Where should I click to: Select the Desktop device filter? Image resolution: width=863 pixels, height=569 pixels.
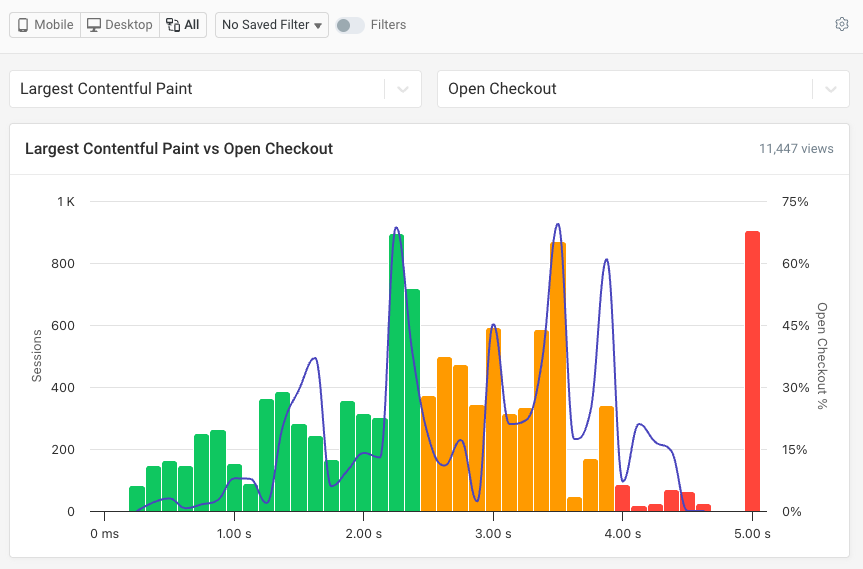(120, 25)
